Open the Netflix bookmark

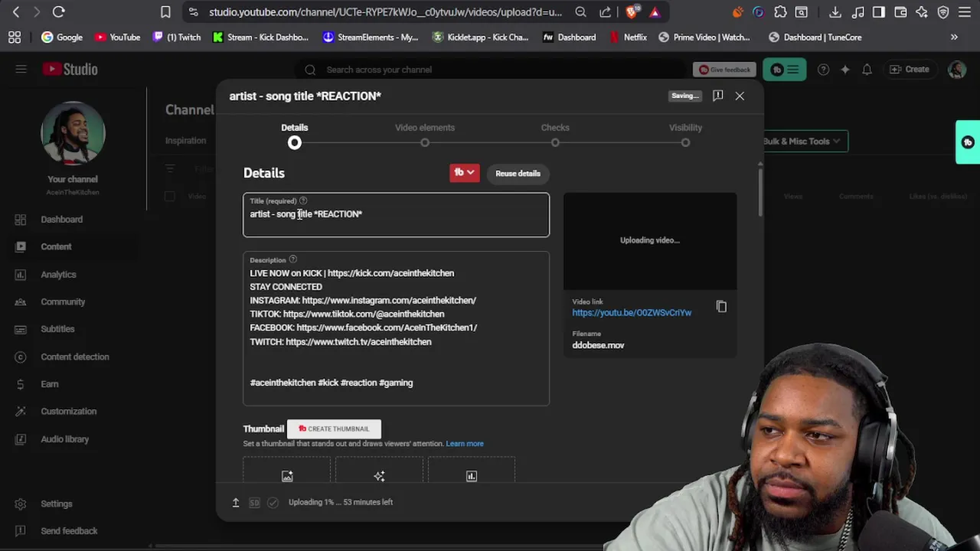tap(628, 37)
